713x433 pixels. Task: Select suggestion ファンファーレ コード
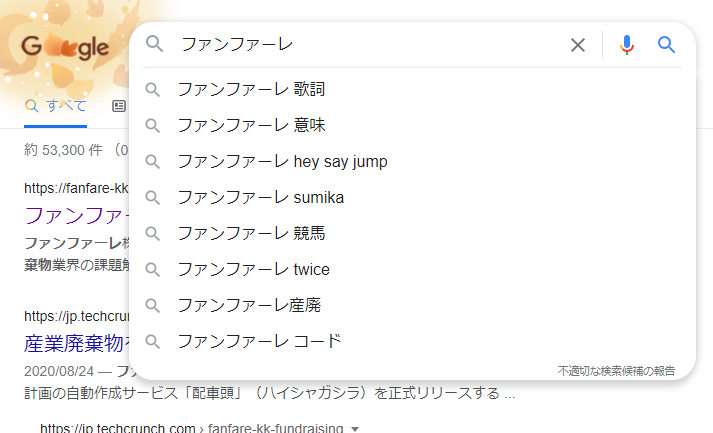tap(259, 341)
